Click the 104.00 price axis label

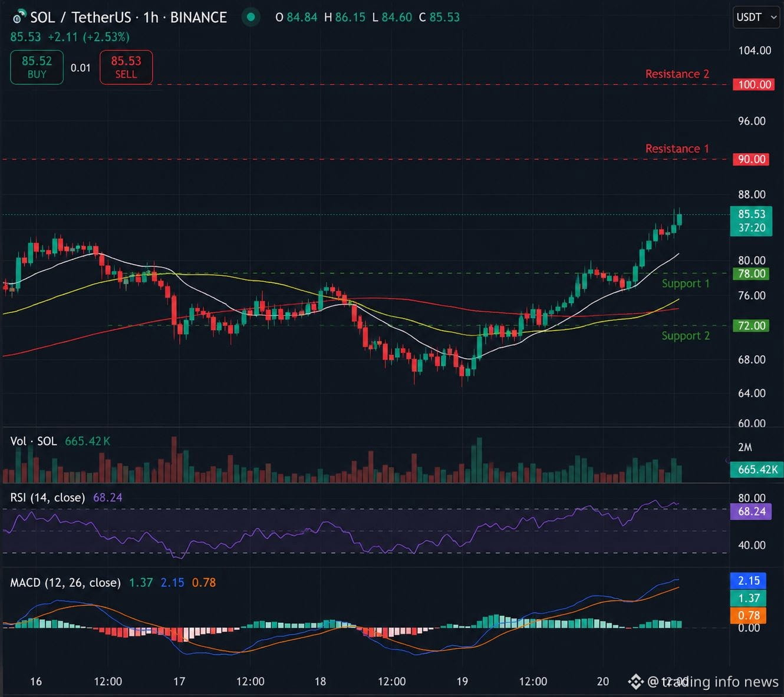coord(755,50)
